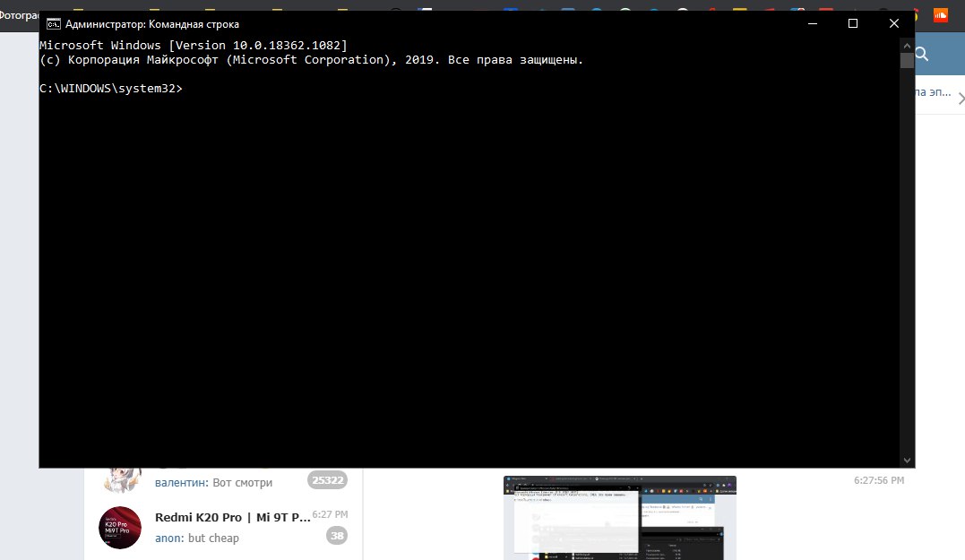Click the Microsoft Windows Version 10.0.18362.1082 line
The width and height of the screenshot is (965, 560).
click(194, 46)
